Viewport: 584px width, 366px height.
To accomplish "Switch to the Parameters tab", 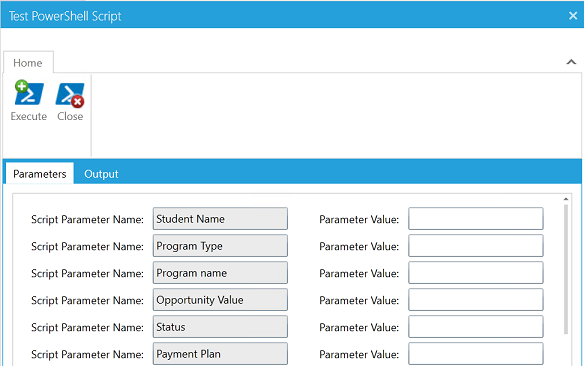I will coord(39,174).
